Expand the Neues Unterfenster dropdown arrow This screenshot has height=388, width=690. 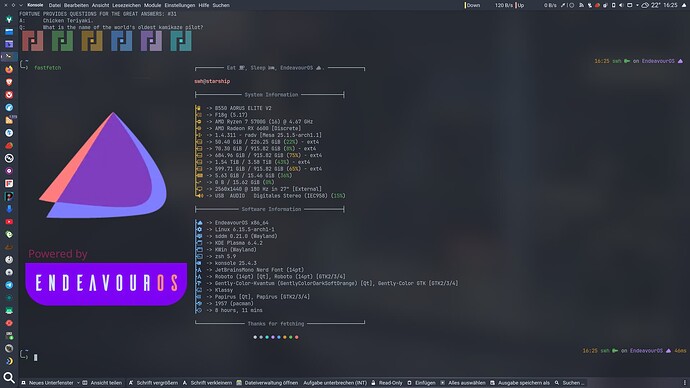point(78,383)
